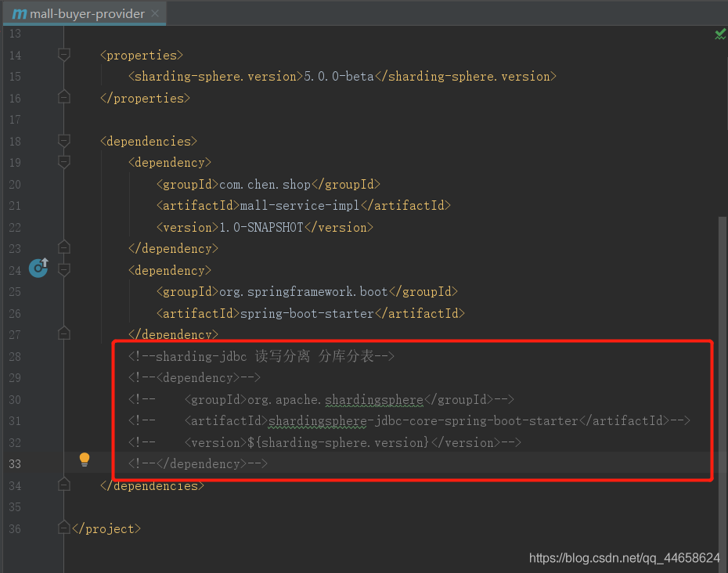Click the 1.0-SNAPSHOT version text

[261, 227]
